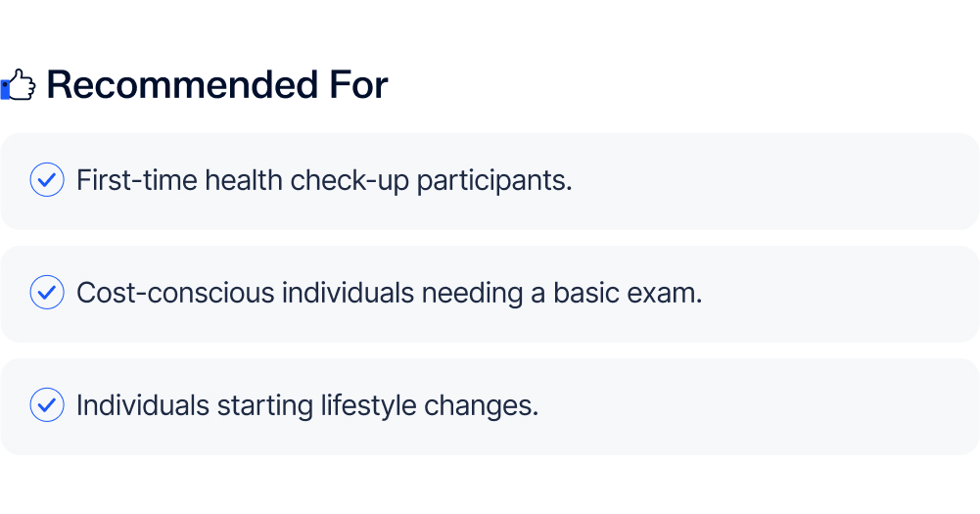The height and width of the screenshot is (514, 980).
Task: Click empty space in lifestyle changes card
Action: click(x=764, y=405)
